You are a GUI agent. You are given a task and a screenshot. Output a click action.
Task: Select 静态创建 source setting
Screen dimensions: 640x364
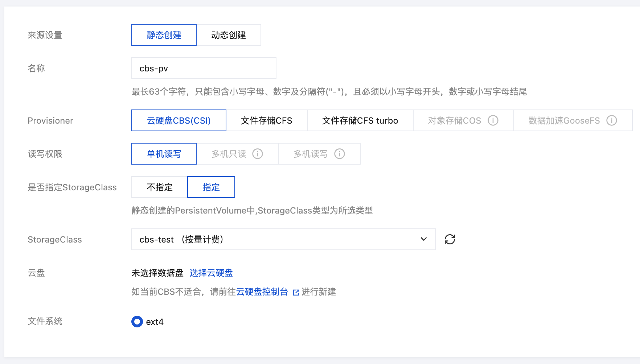164,35
